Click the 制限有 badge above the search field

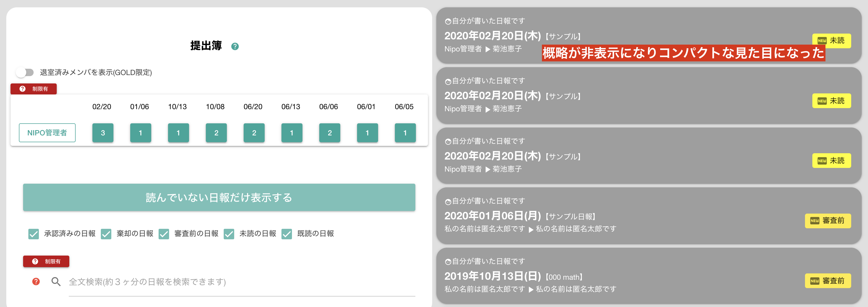[46, 261]
